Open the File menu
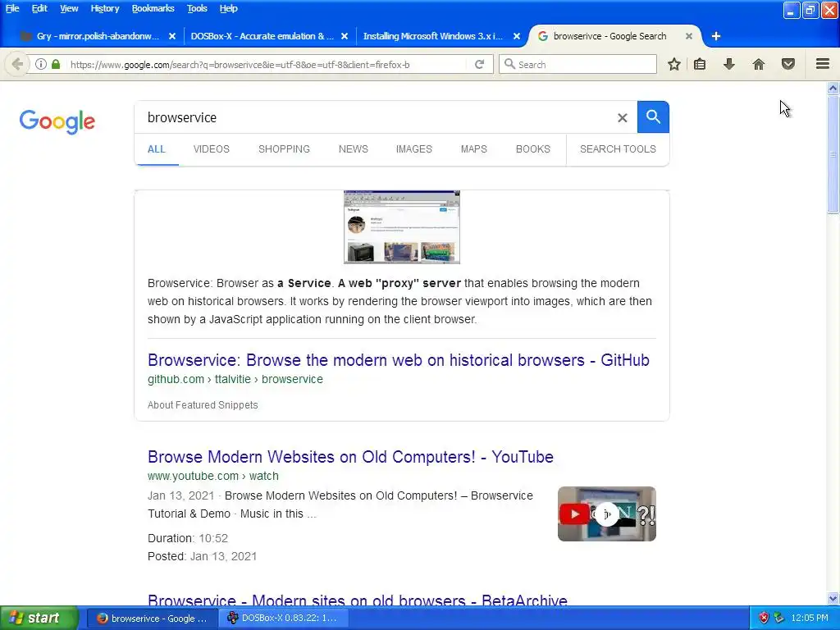The width and height of the screenshot is (840, 630). point(12,8)
